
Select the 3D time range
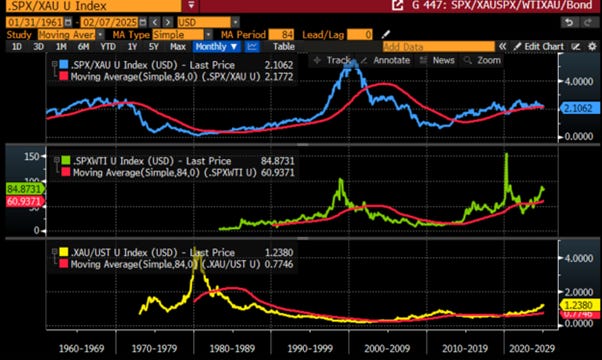click(x=38, y=46)
